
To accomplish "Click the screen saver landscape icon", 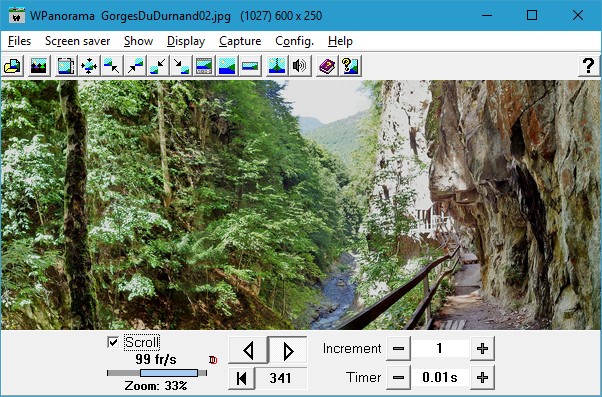I will (x=39, y=66).
